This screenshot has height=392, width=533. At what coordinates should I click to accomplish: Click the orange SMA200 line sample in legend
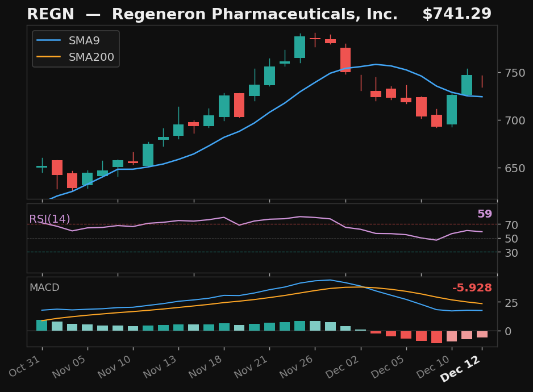pos(49,57)
